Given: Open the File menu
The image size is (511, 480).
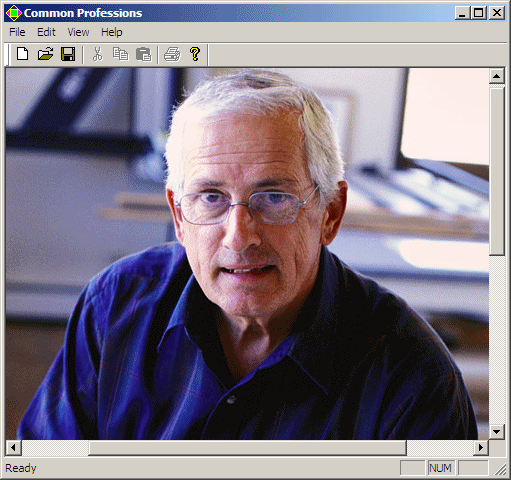Looking at the screenshot, I should pyautogui.click(x=17, y=32).
